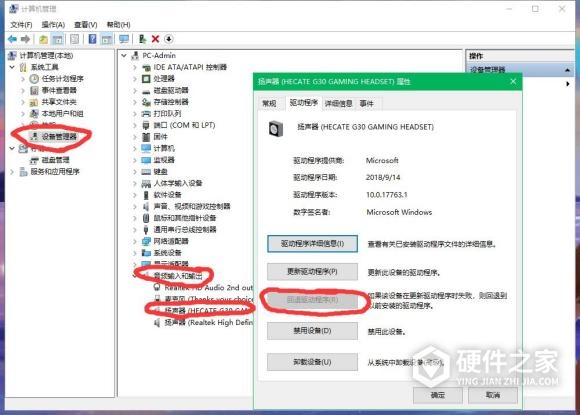The image size is (580, 415).
Task: Select 本地用户和组 in the left tree
Action: [63, 114]
